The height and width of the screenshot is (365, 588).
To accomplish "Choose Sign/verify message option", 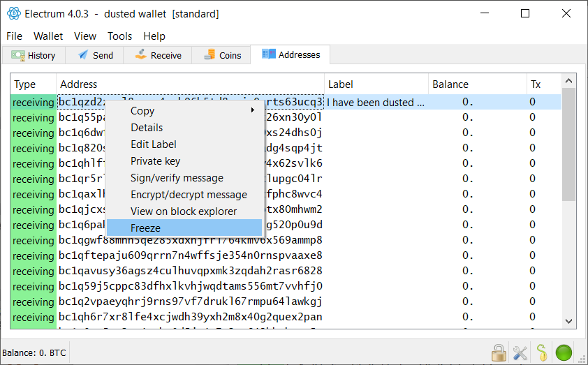I will coord(184,178).
